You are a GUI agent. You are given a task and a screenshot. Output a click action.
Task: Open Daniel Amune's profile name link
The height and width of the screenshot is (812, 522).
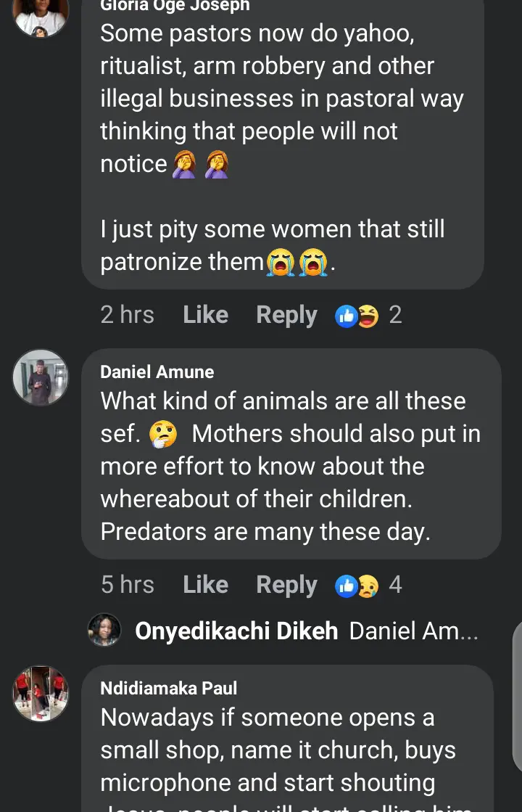pos(157,372)
